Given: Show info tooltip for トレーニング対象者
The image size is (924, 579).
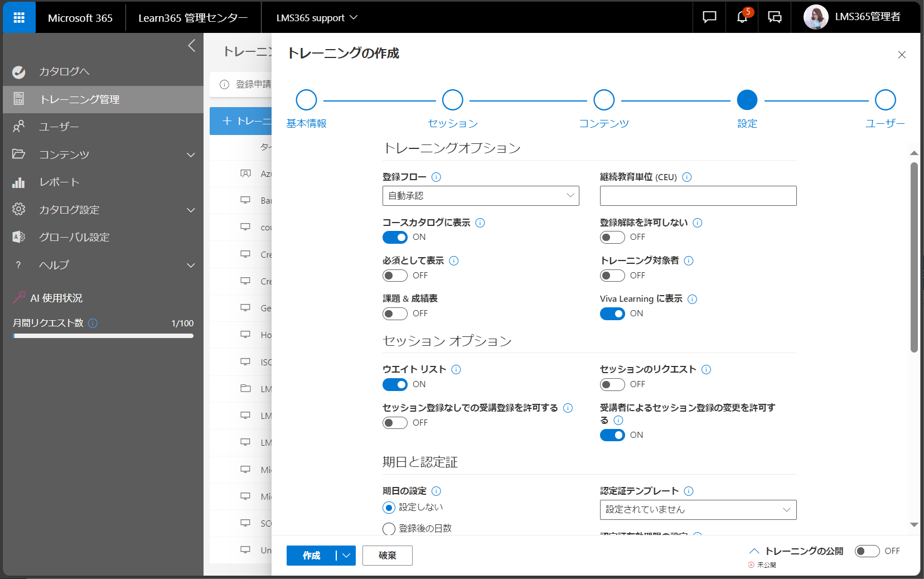Looking at the screenshot, I should coord(689,260).
